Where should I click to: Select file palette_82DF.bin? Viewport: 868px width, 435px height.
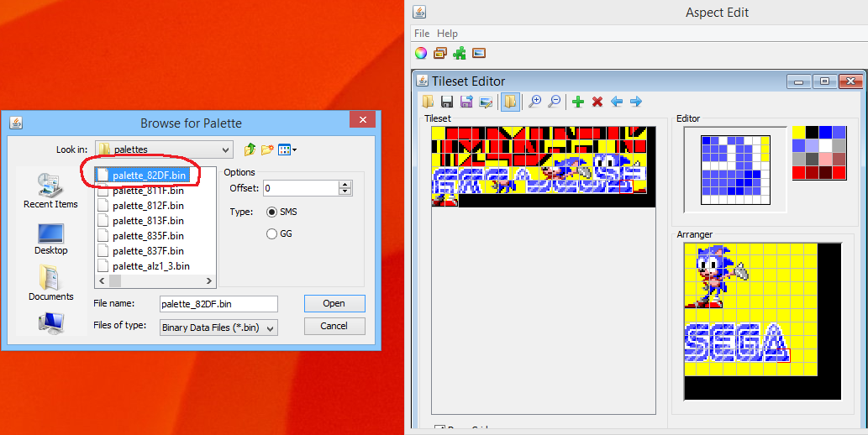coord(143,176)
